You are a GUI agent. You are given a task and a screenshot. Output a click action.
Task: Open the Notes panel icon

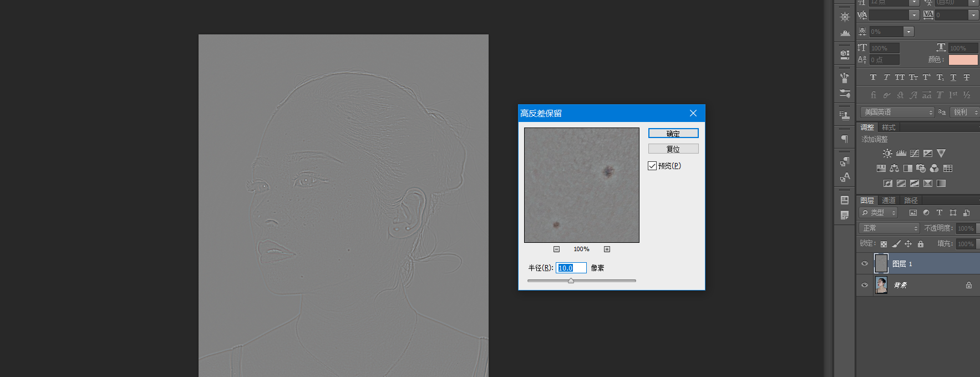[845, 216]
